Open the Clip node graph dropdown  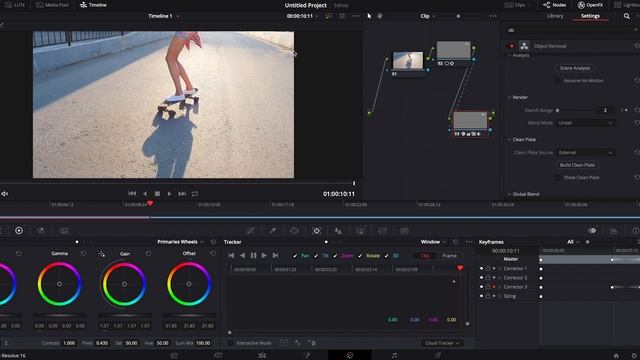[428, 16]
